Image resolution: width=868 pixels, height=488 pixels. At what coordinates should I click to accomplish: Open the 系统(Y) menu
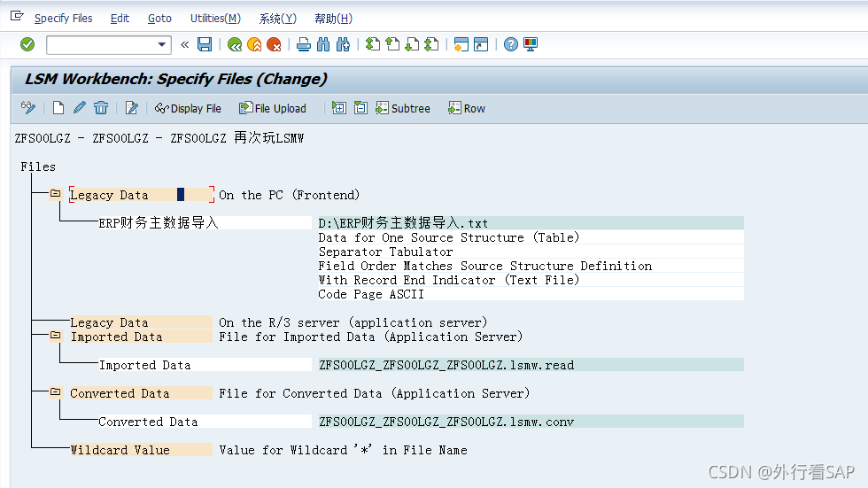coord(278,19)
